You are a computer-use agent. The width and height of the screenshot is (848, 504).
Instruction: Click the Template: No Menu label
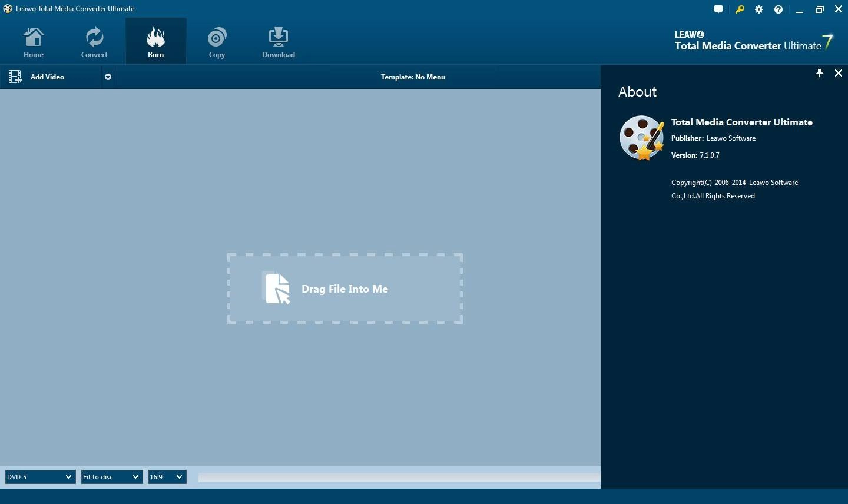[413, 77]
